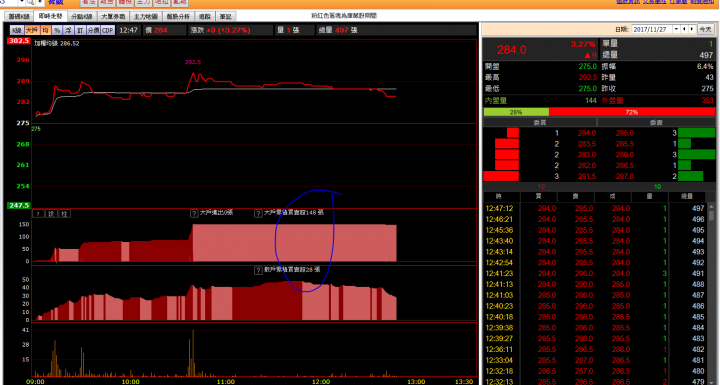This screenshot has height=385, width=720.
Task: Click the outer volume 72% red bar
Action: 632,112
